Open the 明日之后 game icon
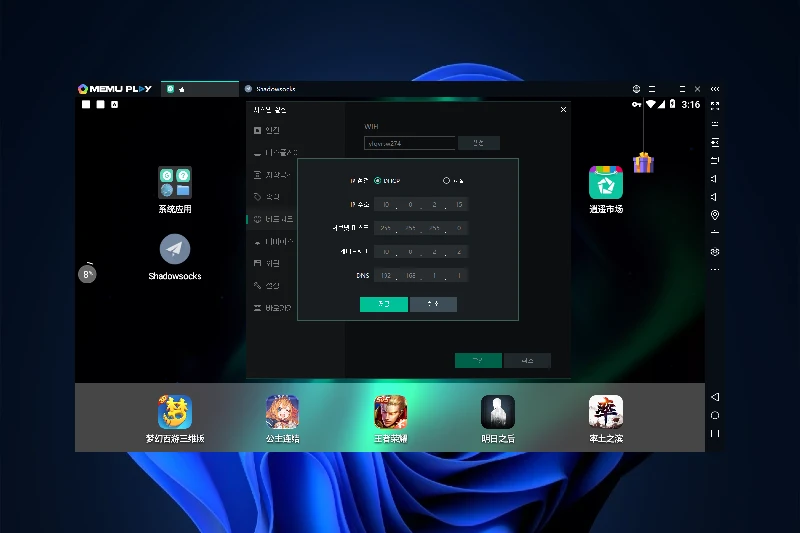Screen dimensions: 800x533 coord(498,412)
